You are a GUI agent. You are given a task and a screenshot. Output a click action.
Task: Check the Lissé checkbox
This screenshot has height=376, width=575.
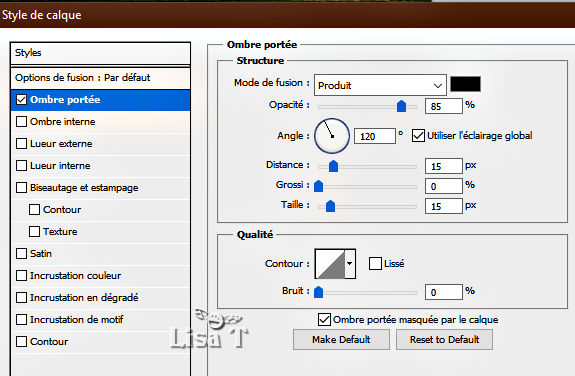[x=375, y=263]
